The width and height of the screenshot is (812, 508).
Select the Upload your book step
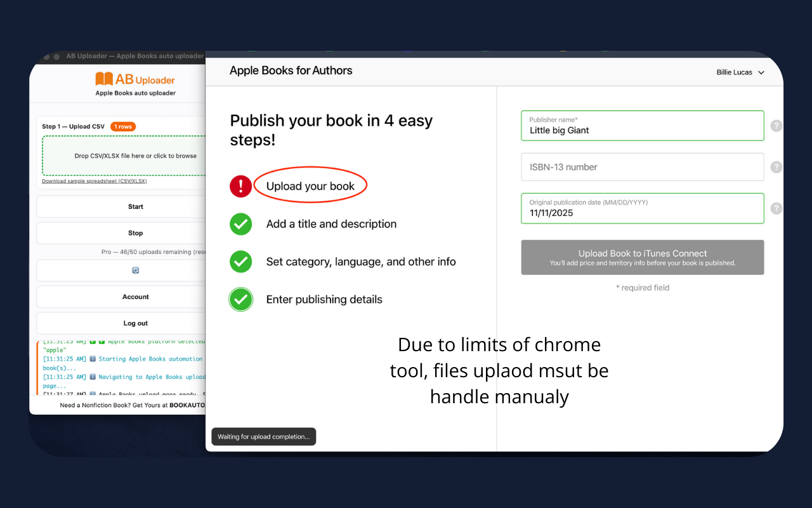pyautogui.click(x=310, y=186)
